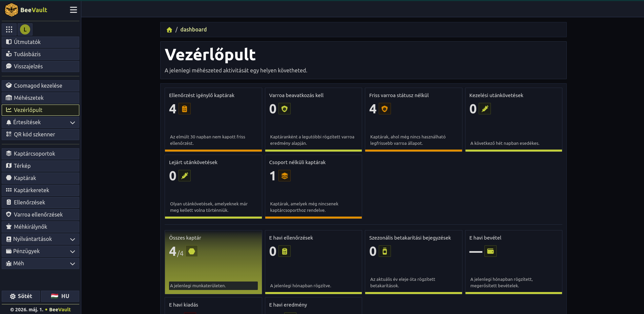Click the E havi ellenőrzések title
The width and height of the screenshot is (644, 314).
[x=291, y=238]
